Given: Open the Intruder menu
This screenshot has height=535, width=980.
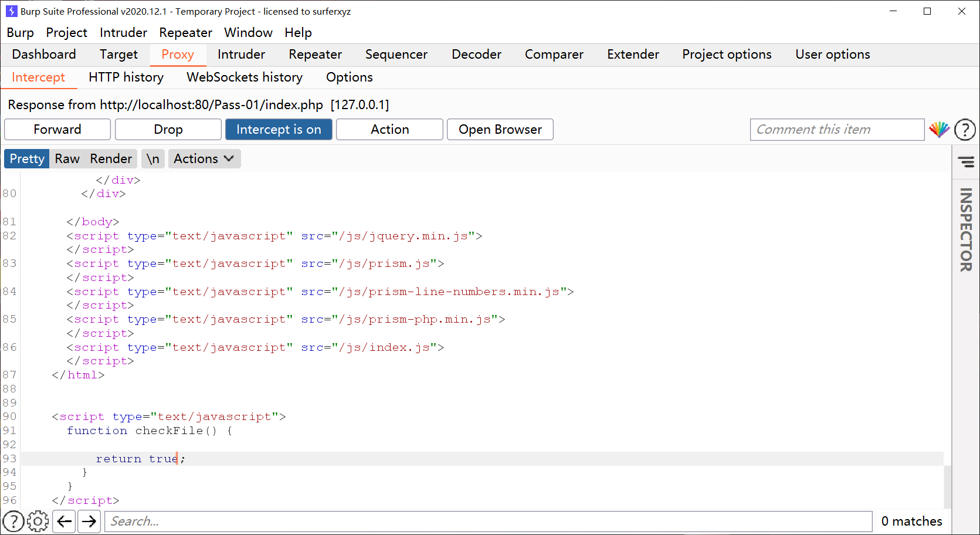Looking at the screenshot, I should [123, 33].
